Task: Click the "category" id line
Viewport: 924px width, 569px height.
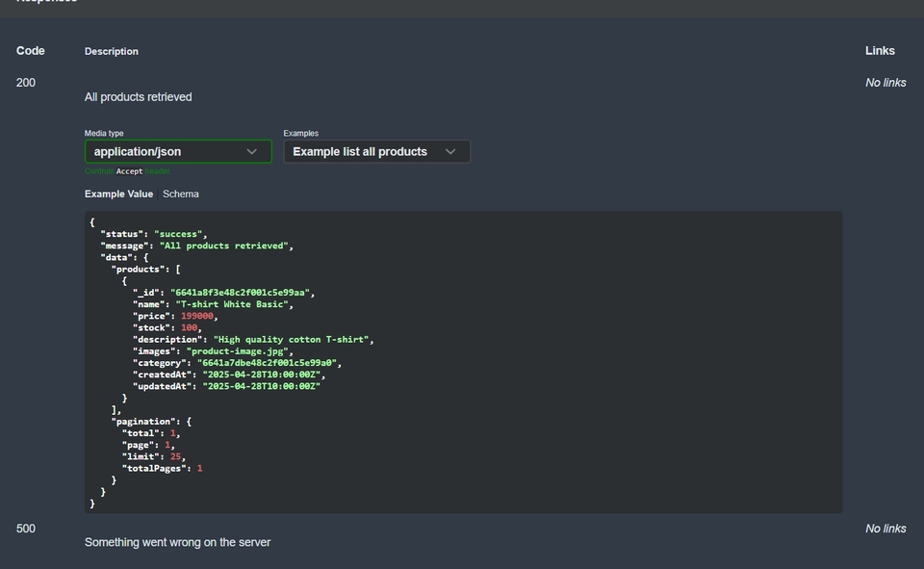Action: pyautogui.click(x=237, y=363)
